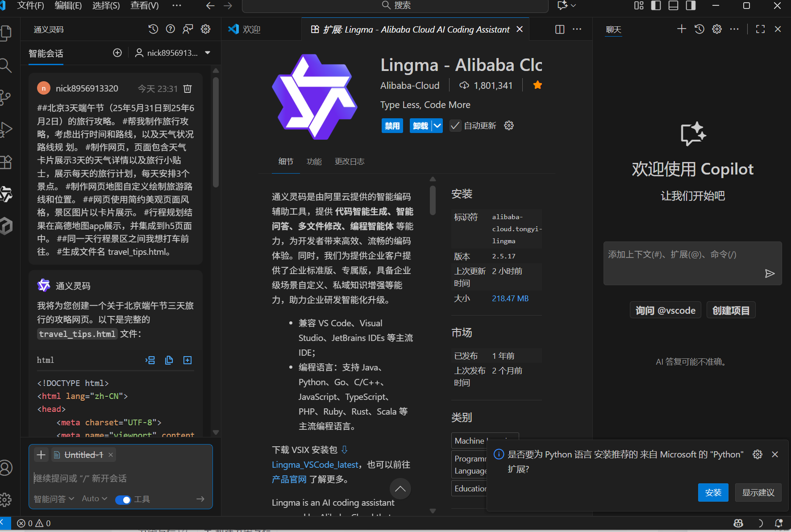The width and height of the screenshot is (791, 532).
Task: Configure Python notification gear icon
Action: click(x=758, y=454)
